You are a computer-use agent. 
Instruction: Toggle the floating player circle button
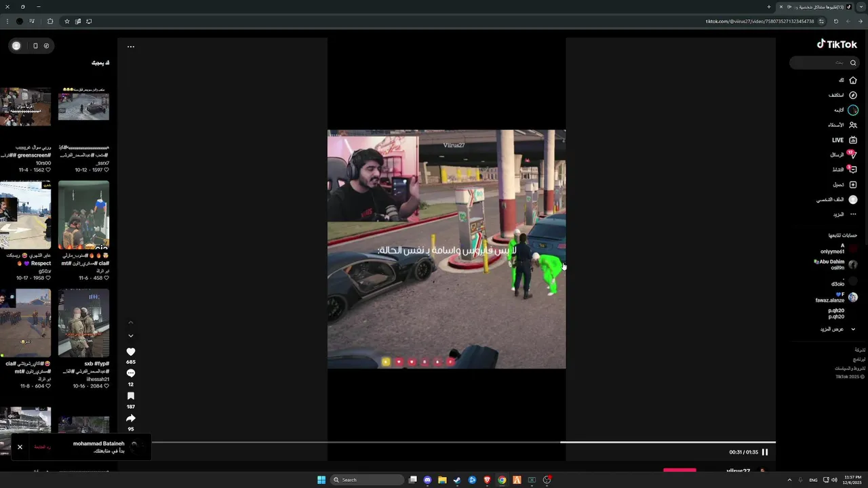click(16, 45)
